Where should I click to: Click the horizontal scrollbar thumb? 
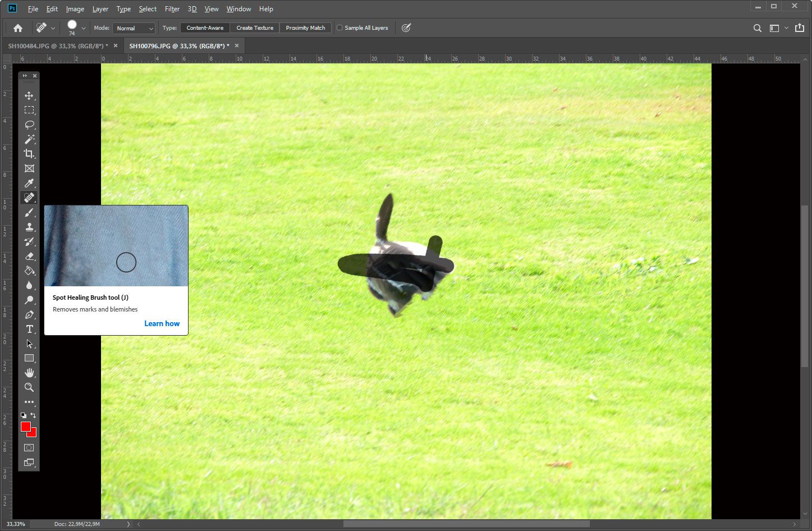click(466, 524)
